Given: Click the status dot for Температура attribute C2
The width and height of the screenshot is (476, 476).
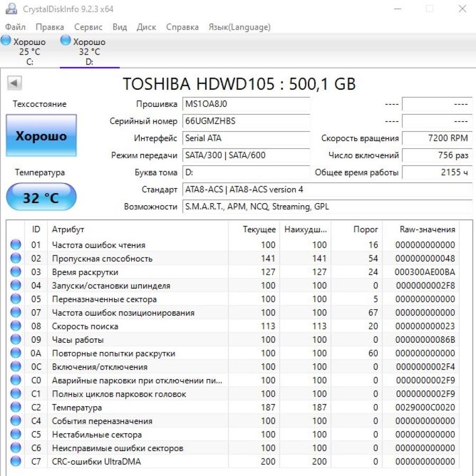Looking at the screenshot, I should [15, 407].
